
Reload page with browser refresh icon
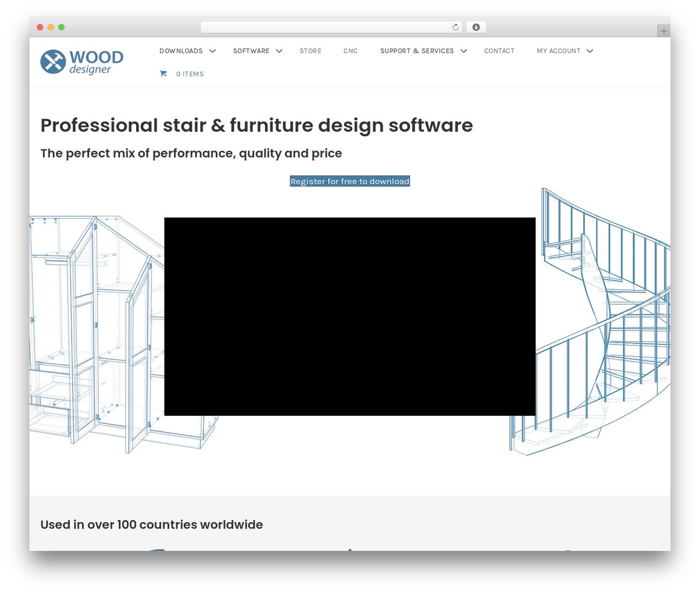456,27
